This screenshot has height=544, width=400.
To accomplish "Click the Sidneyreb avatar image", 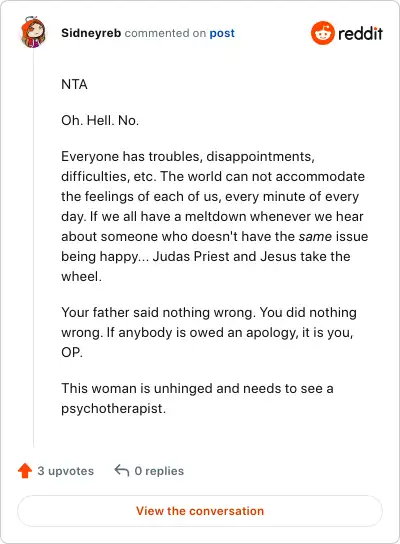I will [x=33, y=32].
